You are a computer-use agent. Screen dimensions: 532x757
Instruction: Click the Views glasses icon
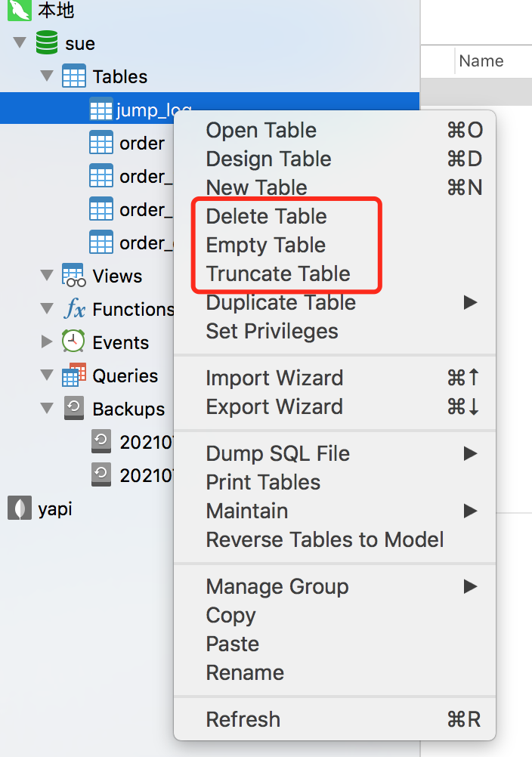73,276
